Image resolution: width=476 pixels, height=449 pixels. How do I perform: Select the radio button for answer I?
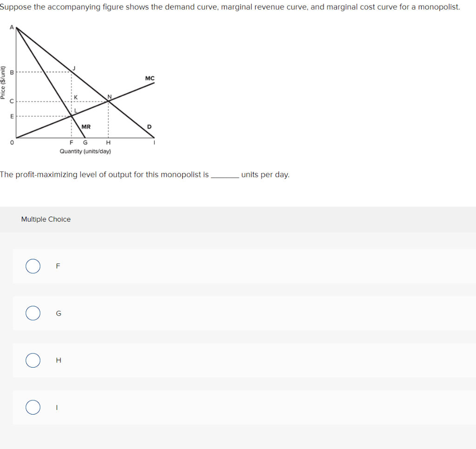33,407
